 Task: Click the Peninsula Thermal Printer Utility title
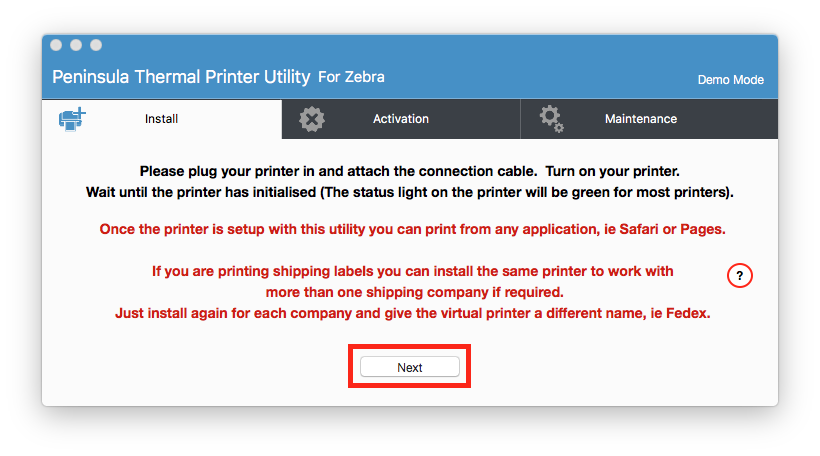coord(181,77)
